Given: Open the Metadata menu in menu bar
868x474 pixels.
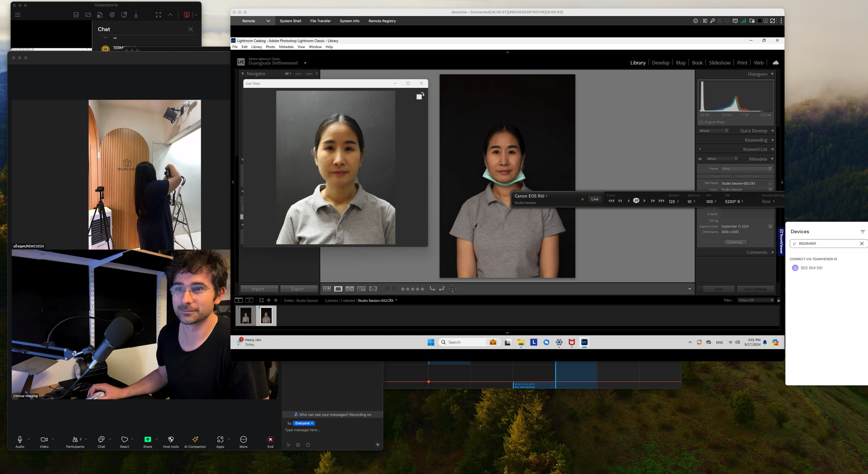Looking at the screenshot, I should pyautogui.click(x=286, y=47).
